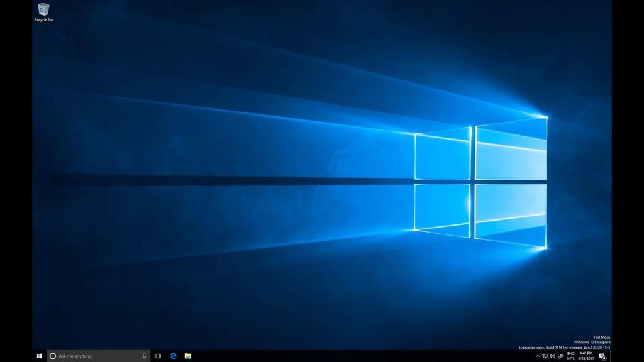The width and height of the screenshot is (644, 362).
Task: Click the Show desktop sliver
Action: pyautogui.click(x=610, y=356)
